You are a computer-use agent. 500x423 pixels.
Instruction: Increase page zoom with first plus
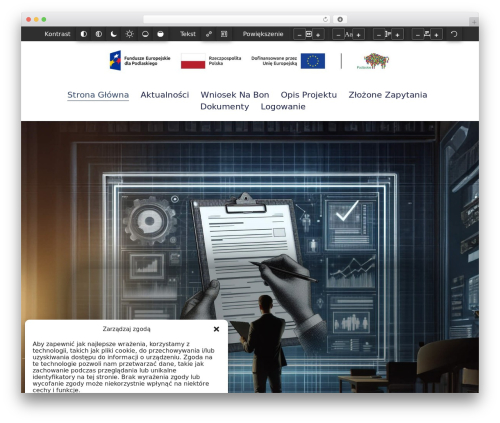[x=318, y=34]
